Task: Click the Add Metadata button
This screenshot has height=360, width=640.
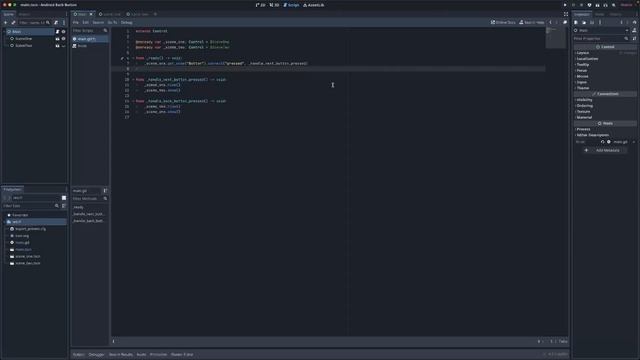Action: 604,150
